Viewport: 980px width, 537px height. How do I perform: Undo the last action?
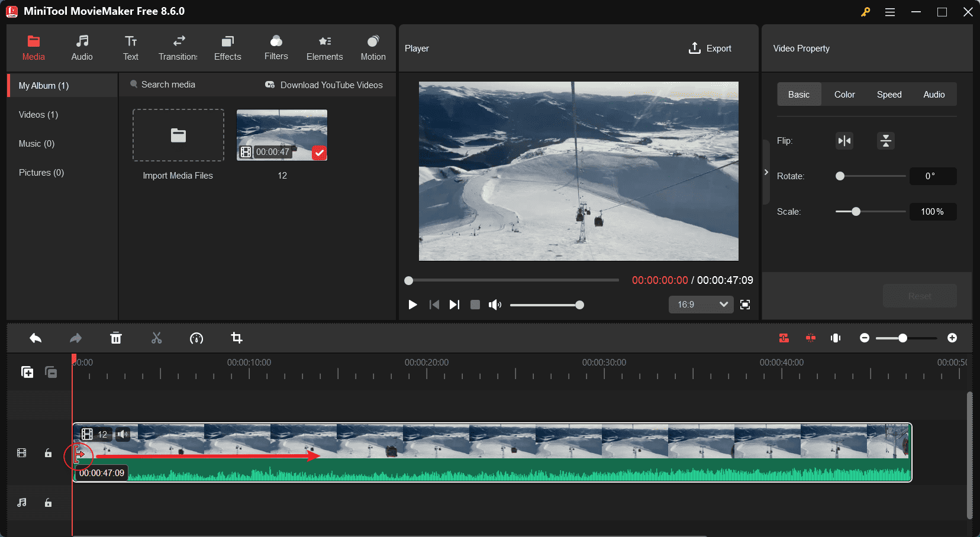tap(36, 338)
